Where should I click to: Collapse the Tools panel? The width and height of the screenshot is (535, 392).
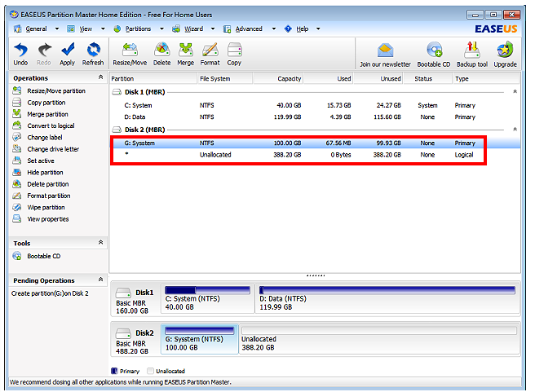pos(100,242)
